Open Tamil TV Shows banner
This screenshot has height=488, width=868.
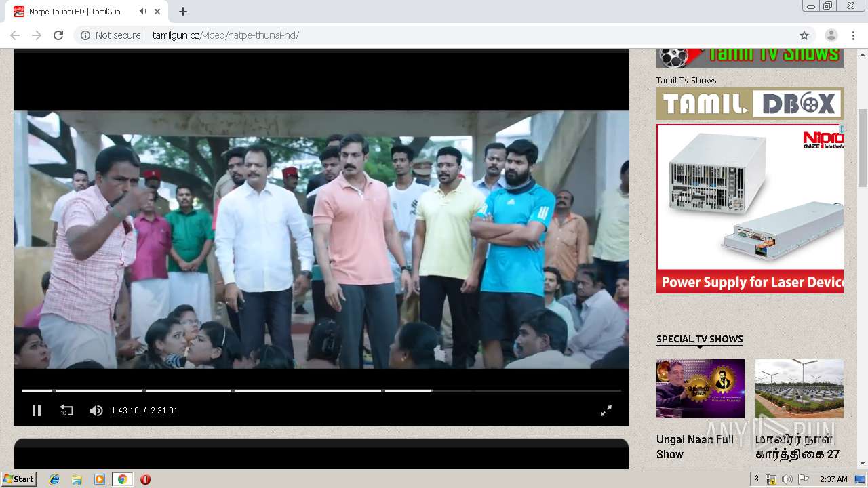[749, 58]
